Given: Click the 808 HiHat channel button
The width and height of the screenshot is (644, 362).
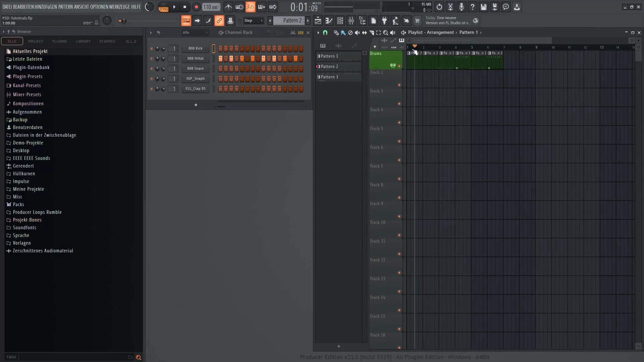Looking at the screenshot, I should click(x=195, y=59).
